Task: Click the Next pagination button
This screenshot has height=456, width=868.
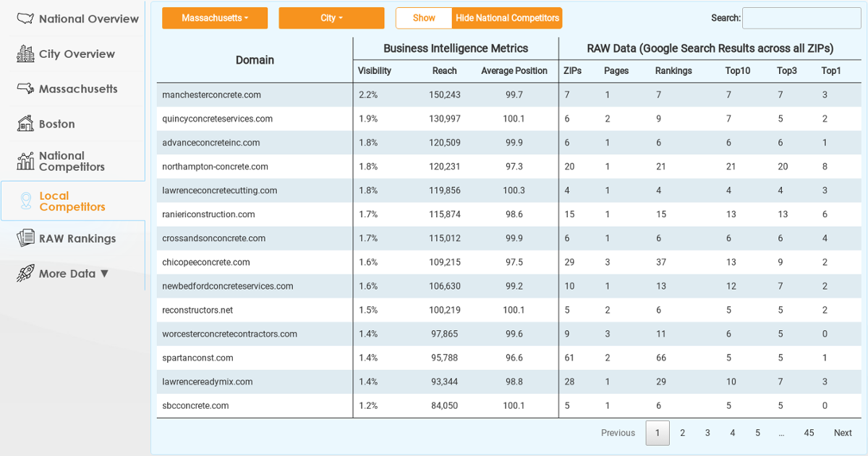Action: point(843,433)
